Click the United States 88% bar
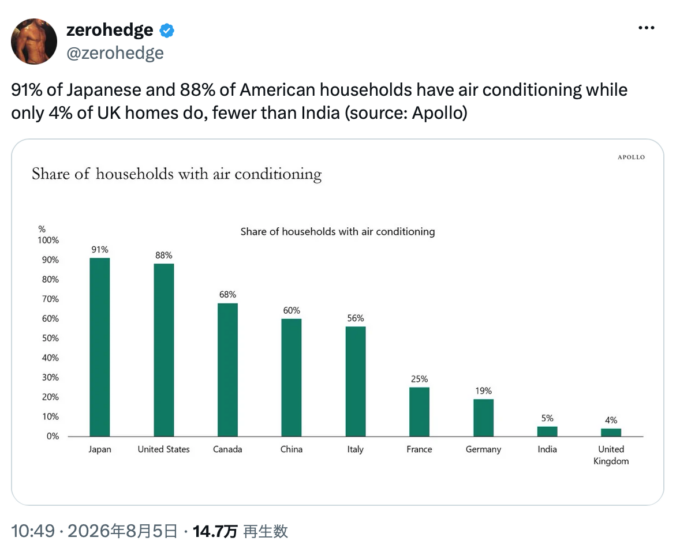 pyautogui.click(x=164, y=350)
